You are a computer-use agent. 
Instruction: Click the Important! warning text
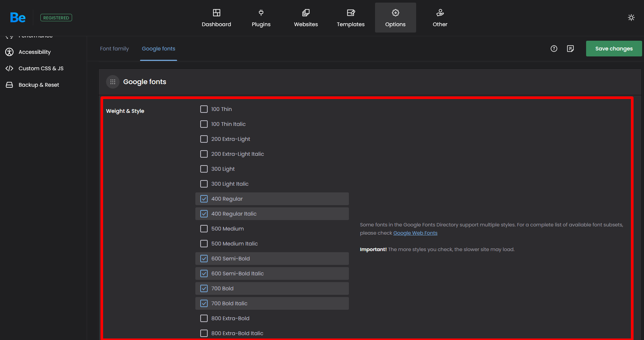pyautogui.click(x=373, y=249)
